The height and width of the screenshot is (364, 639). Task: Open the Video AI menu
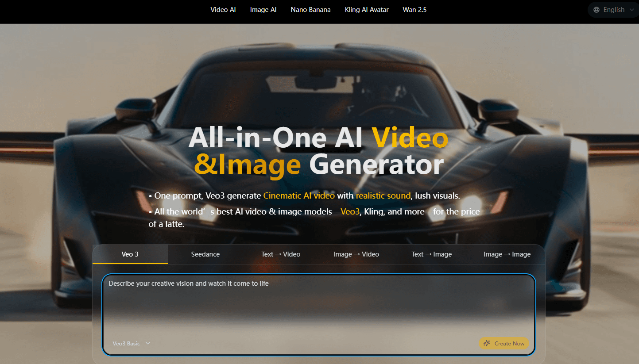[x=223, y=10]
